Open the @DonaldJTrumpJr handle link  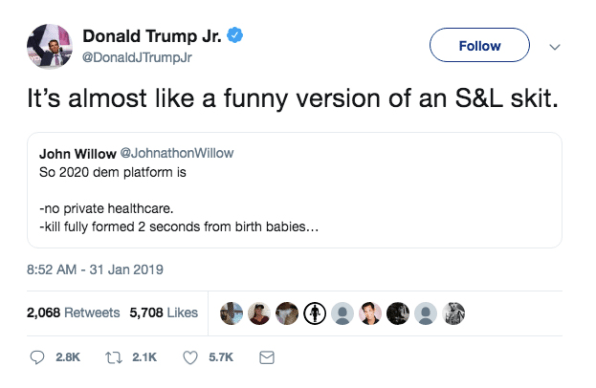(137, 57)
